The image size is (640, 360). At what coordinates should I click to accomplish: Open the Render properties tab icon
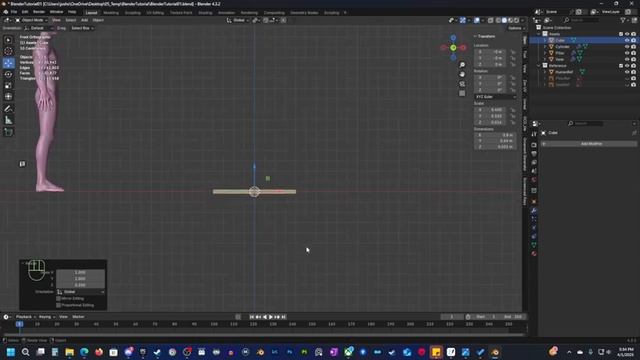click(x=534, y=145)
